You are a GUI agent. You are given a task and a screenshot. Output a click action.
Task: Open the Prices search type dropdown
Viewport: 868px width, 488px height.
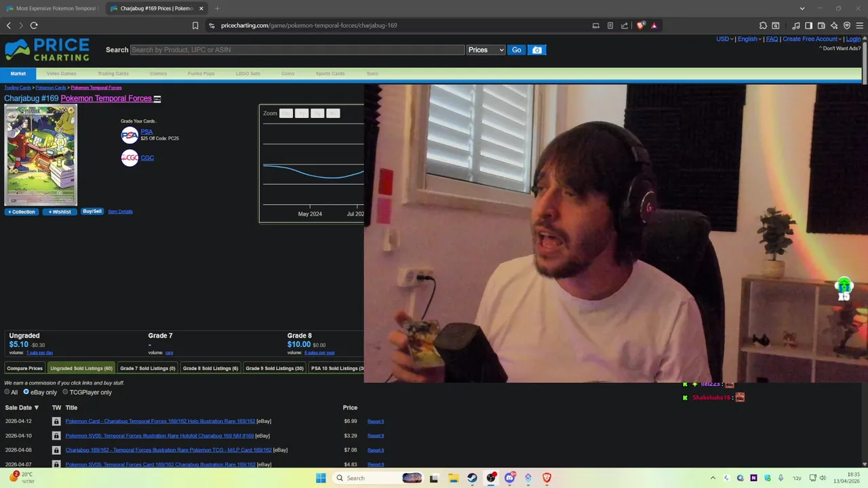pos(486,49)
